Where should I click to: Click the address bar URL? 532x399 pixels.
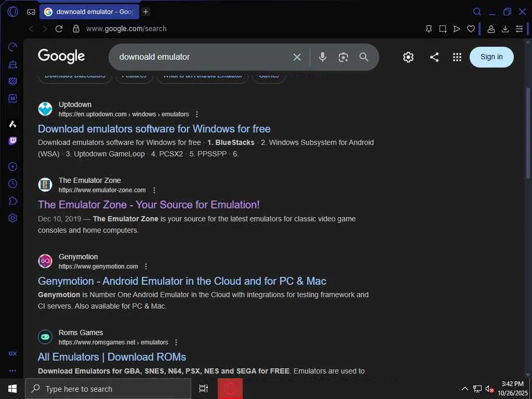tap(126, 29)
